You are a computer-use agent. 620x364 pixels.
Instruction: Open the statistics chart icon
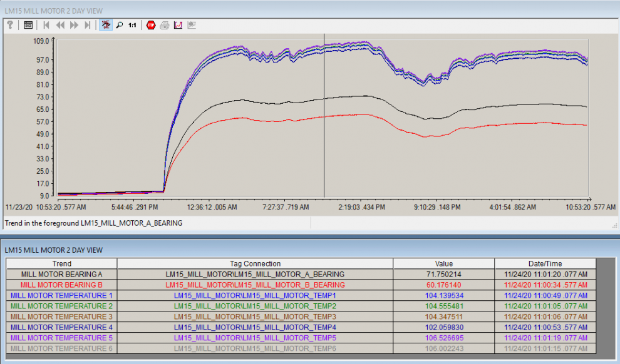point(178,25)
